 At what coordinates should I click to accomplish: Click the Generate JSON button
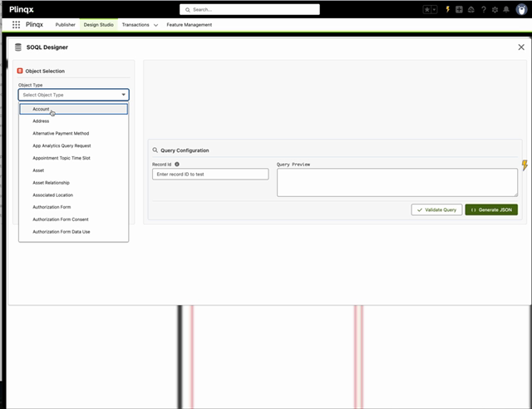[491, 209]
